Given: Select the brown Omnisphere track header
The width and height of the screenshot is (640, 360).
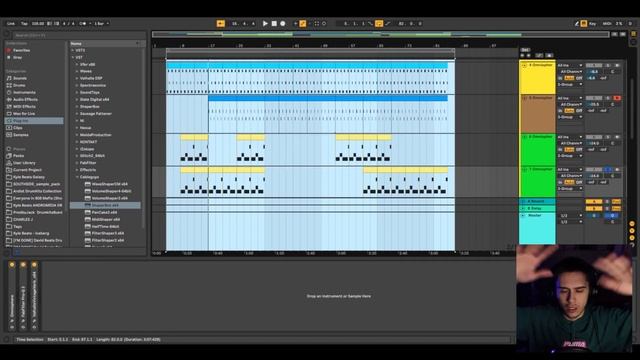Looking at the screenshot, I should (537, 114).
